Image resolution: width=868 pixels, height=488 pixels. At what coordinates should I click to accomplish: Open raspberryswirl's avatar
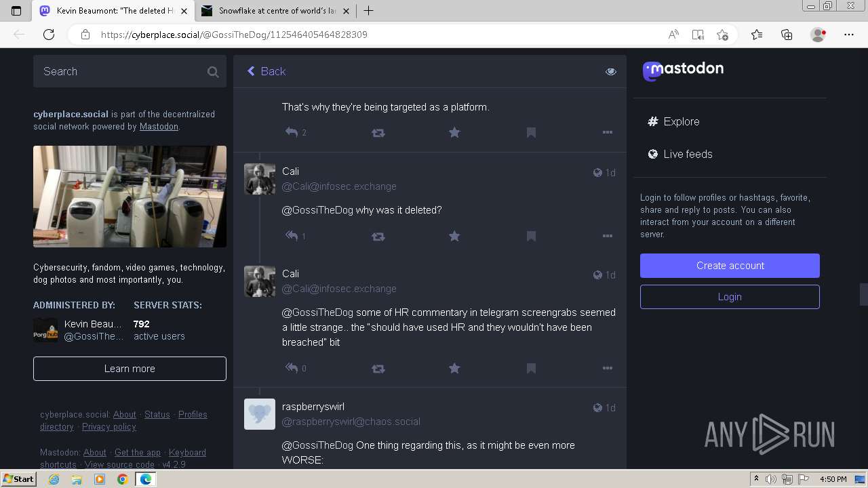point(260,414)
